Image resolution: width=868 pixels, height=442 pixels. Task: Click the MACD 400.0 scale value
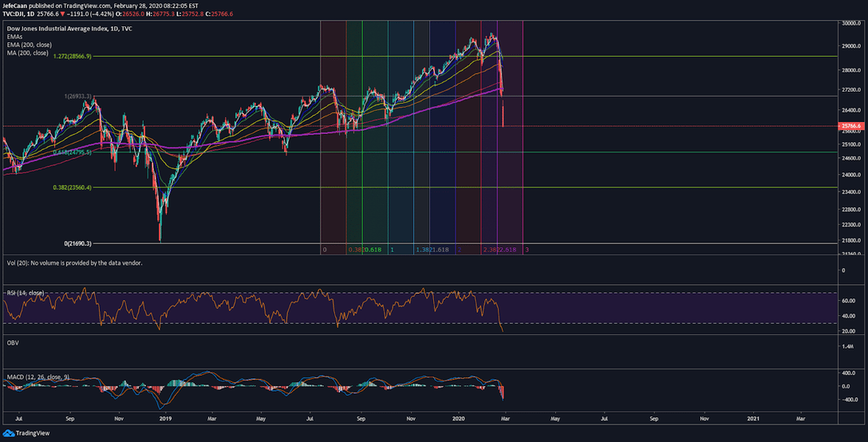(849, 373)
